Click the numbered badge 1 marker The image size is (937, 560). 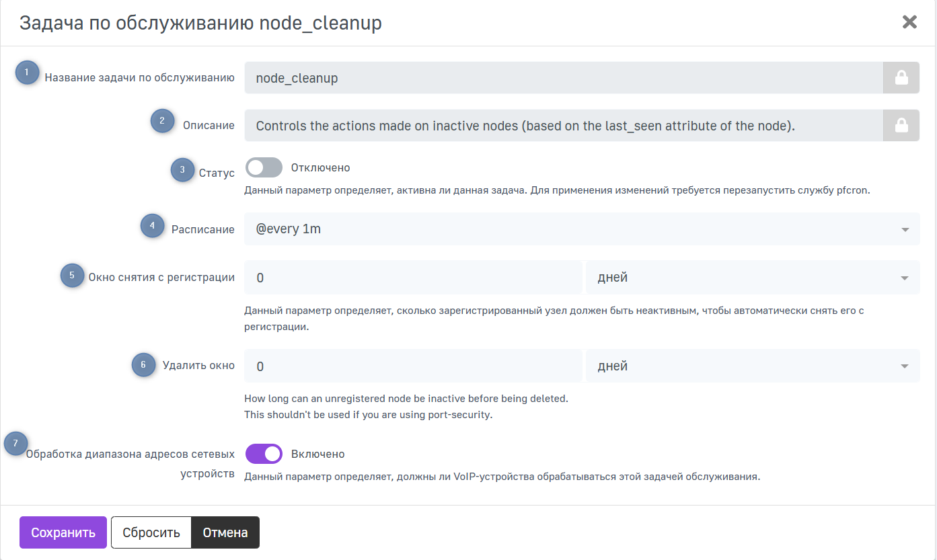click(x=28, y=73)
